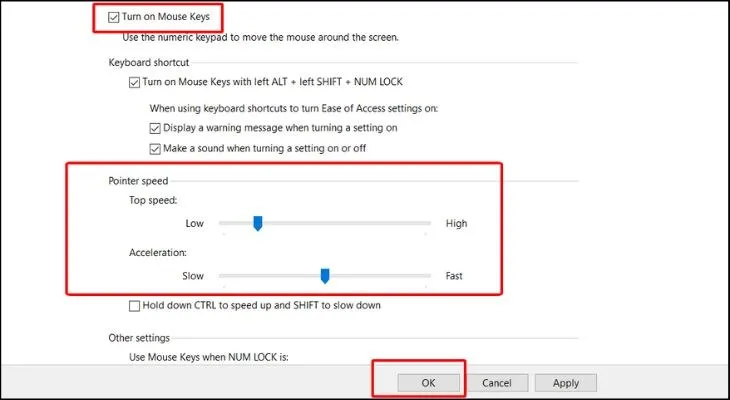This screenshot has height=400, width=730.
Task: Click the 'Acceleration:' label
Action: point(158,253)
